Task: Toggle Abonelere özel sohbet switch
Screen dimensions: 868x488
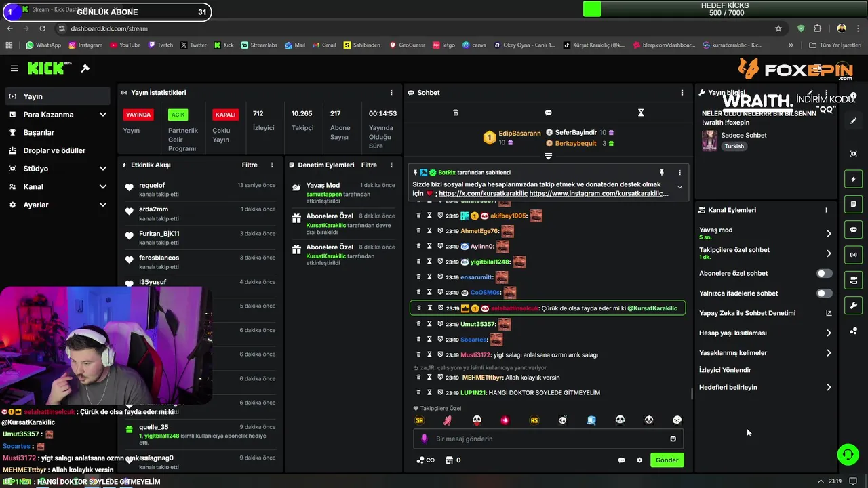Action: tap(824, 274)
